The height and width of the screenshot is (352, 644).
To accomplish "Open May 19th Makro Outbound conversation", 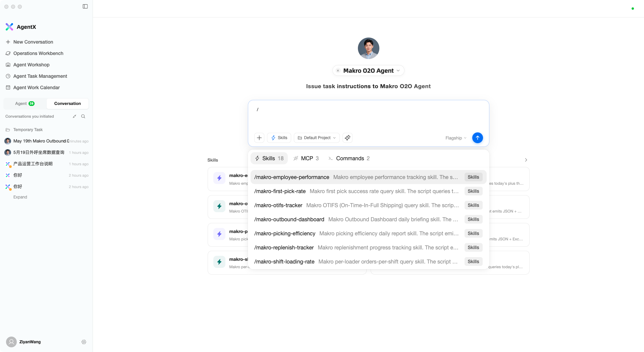I will tap(46, 141).
